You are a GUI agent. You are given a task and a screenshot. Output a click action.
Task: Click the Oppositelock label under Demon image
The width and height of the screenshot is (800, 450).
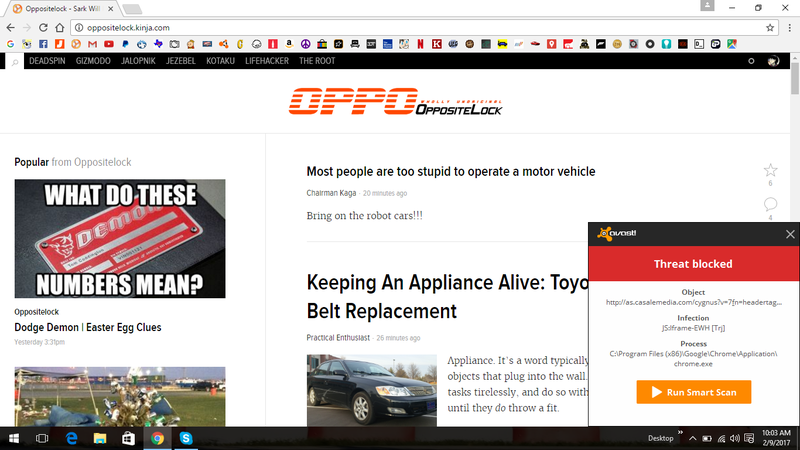pyautogui.click(x=36, y=312)
